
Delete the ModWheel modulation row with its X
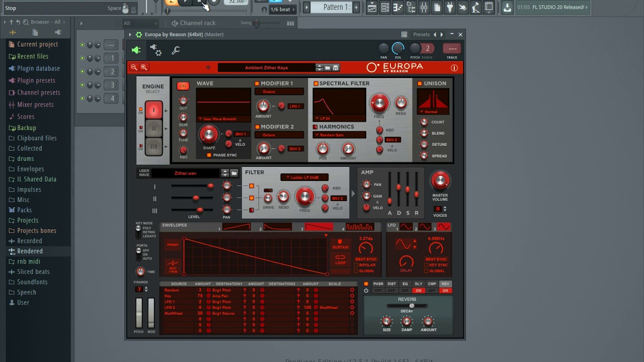[x=352, y=313]
